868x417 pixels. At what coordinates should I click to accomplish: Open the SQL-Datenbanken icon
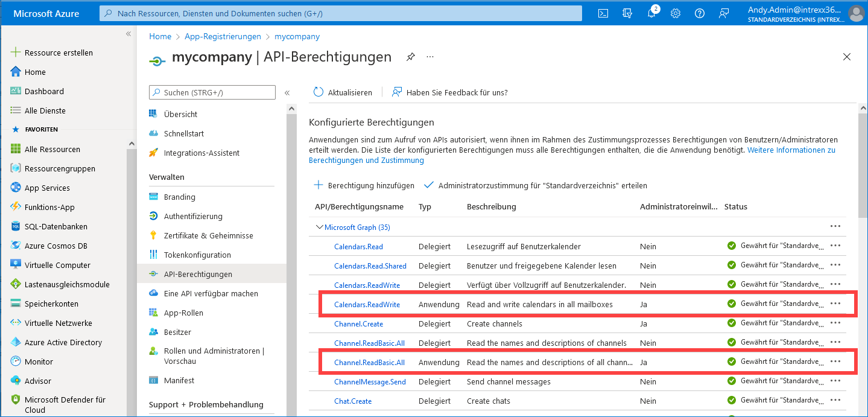(16, 226)
